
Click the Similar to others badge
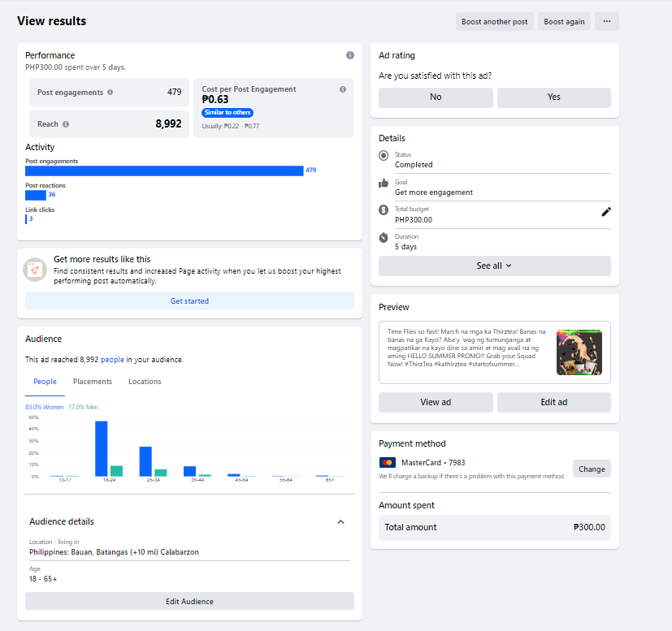[x=228, y=113]
